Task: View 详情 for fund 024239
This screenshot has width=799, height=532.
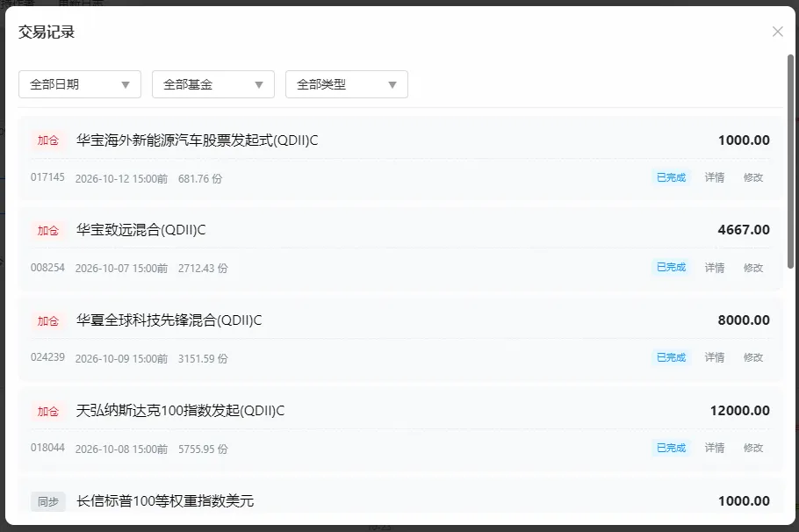Action: click(x=715, y=357)
